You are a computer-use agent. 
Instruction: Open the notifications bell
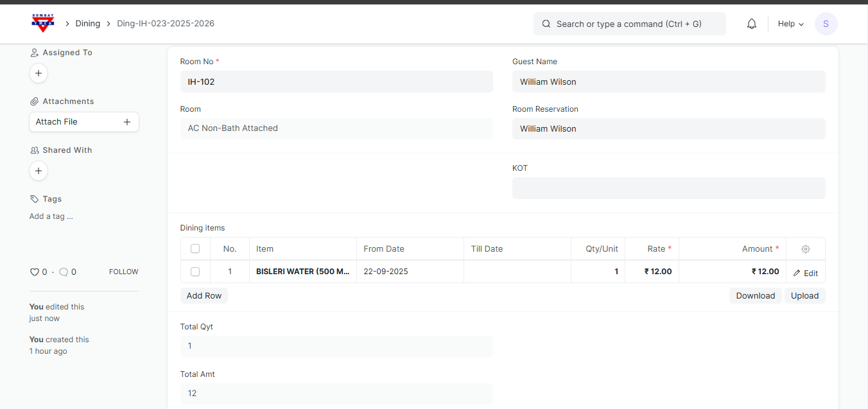[x=752, y=24]
